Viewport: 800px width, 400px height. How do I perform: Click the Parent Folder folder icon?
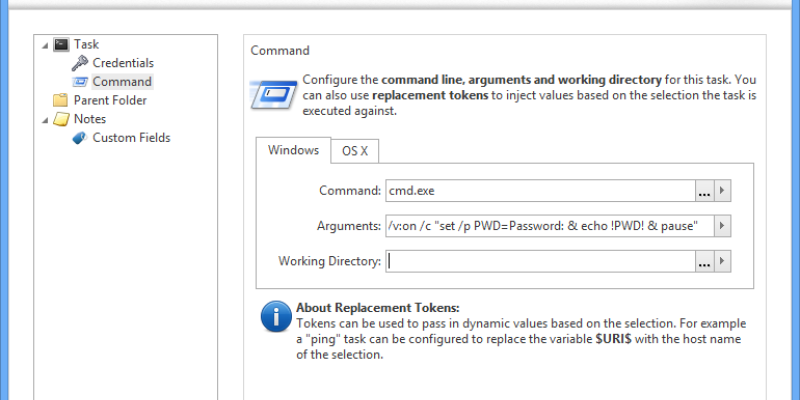(x=61, y=100)
